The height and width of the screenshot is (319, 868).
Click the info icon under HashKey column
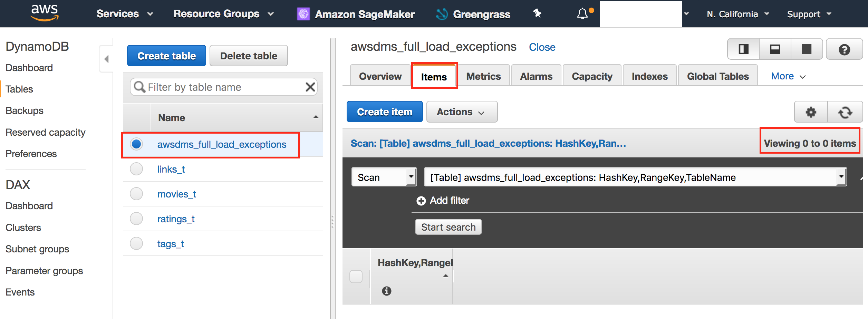(386, 291)
